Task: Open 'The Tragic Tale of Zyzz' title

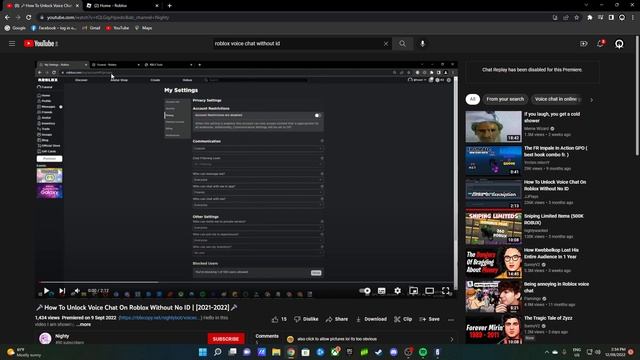Action: 548,318
